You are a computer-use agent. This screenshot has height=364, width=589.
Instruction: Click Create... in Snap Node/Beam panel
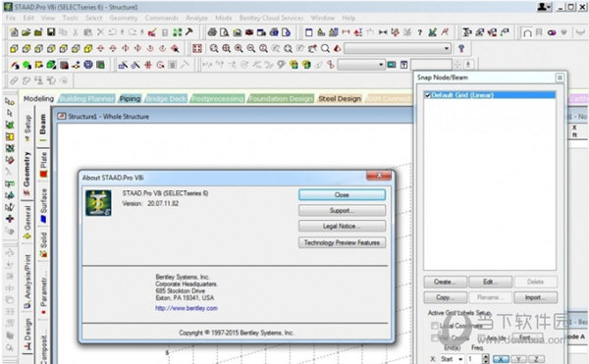tap(445, 282)
